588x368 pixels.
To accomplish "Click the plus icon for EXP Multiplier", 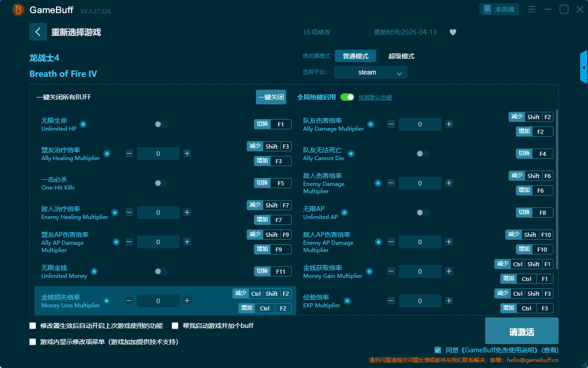I will click(x=449, y=301).
